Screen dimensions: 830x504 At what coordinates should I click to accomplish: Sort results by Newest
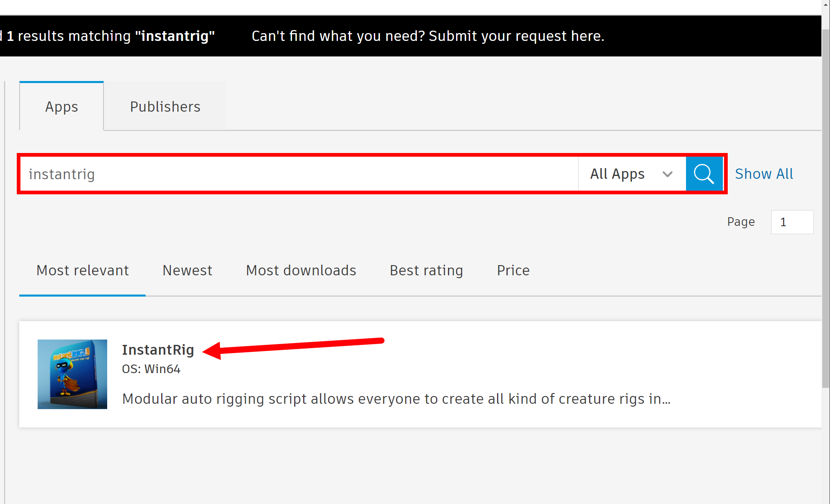click(187, 270)
